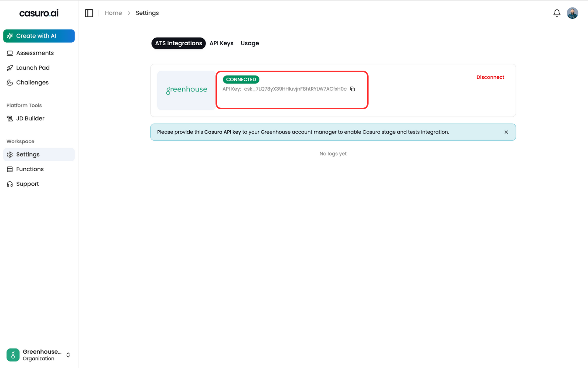Viewport: 588px width, 368px height.
Task: Click the Launch Pad rocket icon
Action: pos(10,67)
